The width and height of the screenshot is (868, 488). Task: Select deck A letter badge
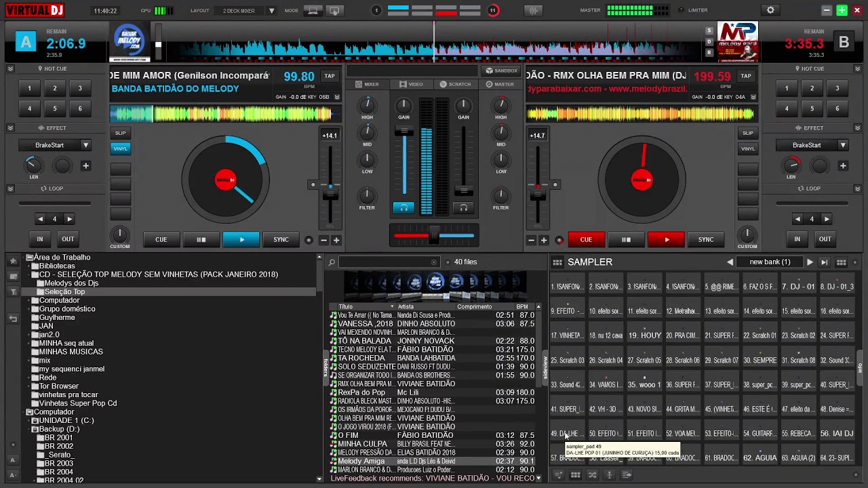pos(26,42)
